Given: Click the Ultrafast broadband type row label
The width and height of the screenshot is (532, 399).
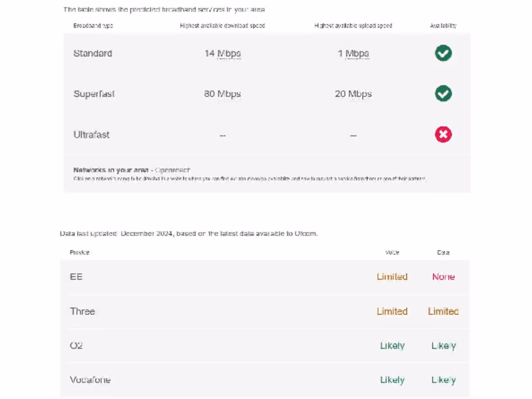Looking at the screenshot, I should [91, 135].
